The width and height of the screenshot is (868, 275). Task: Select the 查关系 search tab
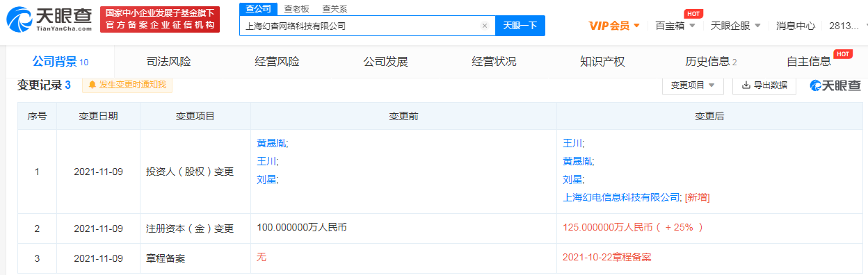(x=335, y=9)
